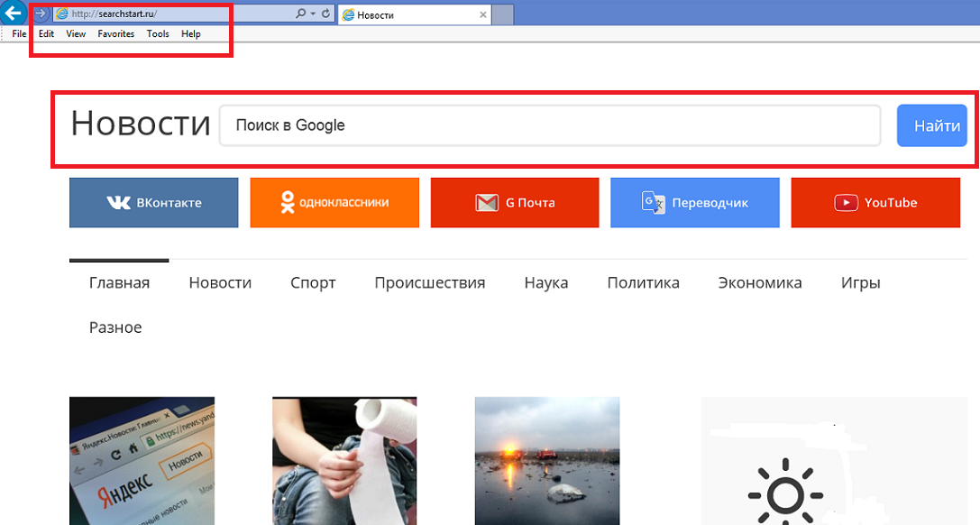Image resolution: width=980 pixels, height=525 pixels.
Task: Click the Поиск в Google search field
Action: 549,125
